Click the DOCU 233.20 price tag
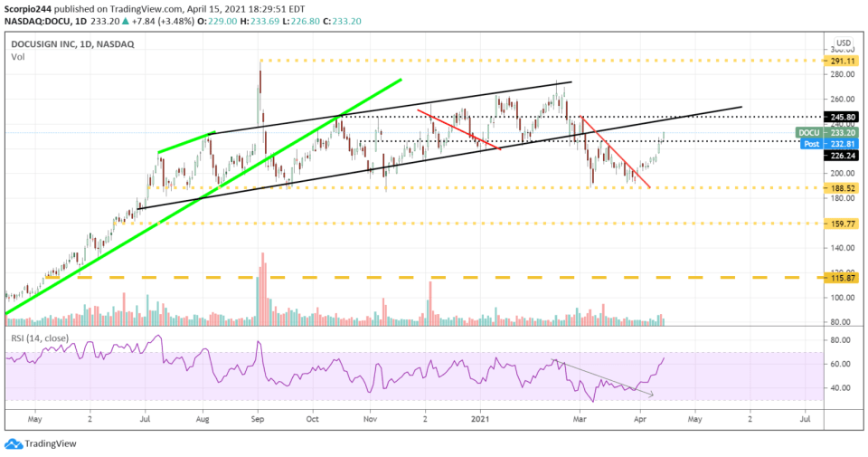868x457 pixels. click(x=827, y=133)
